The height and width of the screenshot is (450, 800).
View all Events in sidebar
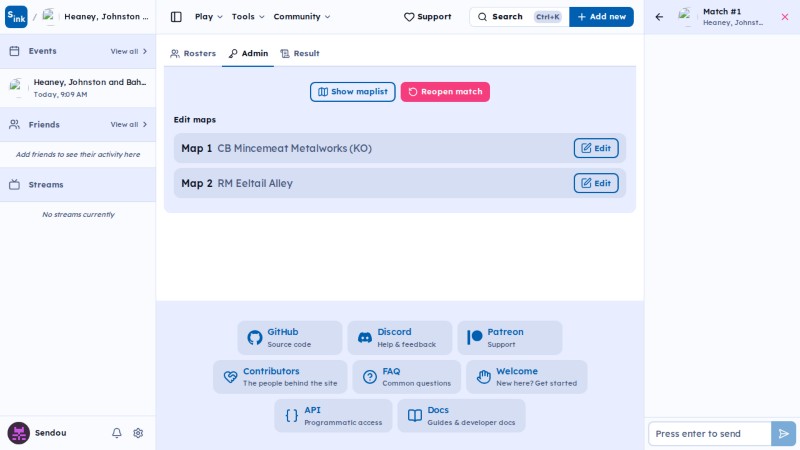pyautogui.click(x=129, y=51)
